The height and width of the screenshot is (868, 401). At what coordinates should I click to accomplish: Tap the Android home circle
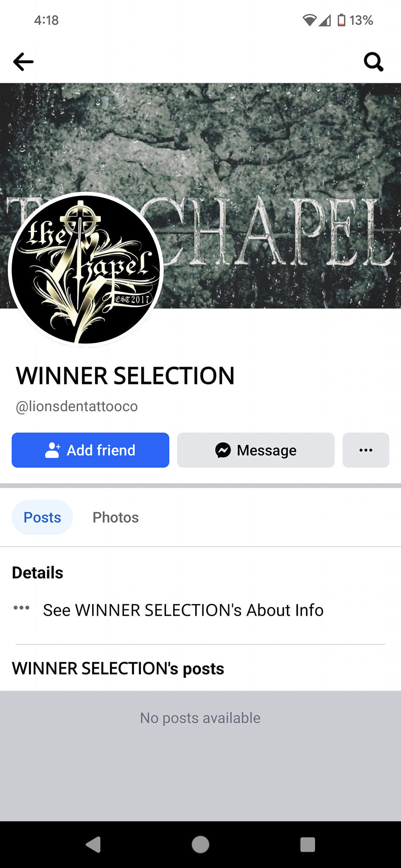[200, 844]
